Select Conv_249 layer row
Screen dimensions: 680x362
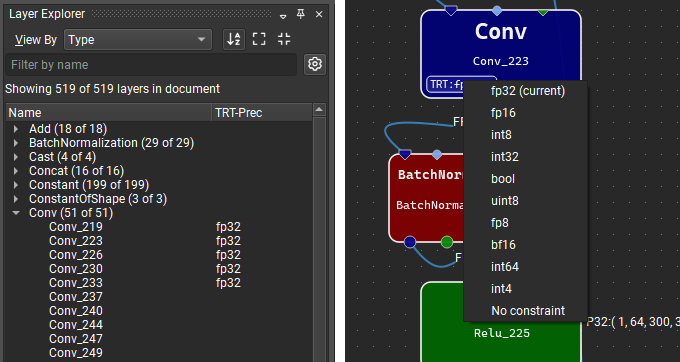(x=159, y=353)
